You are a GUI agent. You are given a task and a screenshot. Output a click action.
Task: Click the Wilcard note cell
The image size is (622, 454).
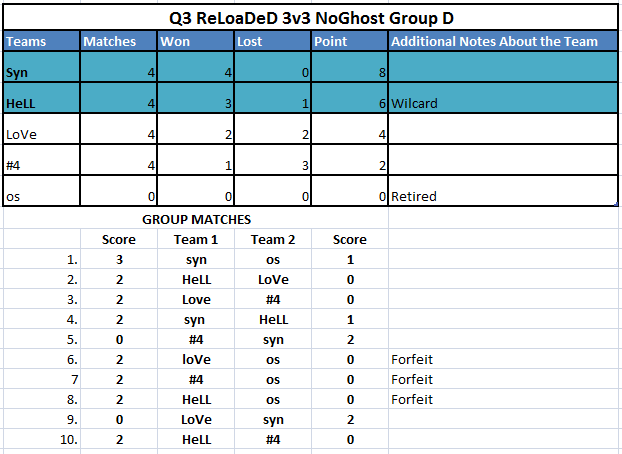click(x=501, y=103)
